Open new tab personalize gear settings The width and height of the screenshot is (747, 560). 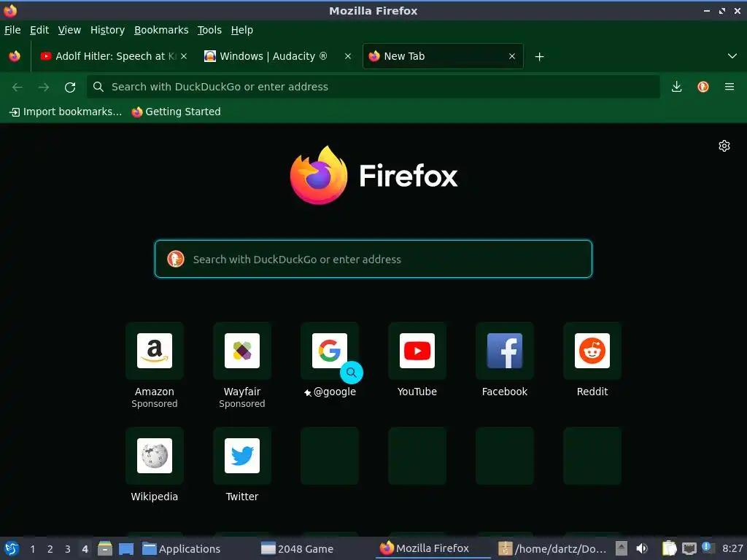point(724,146)
